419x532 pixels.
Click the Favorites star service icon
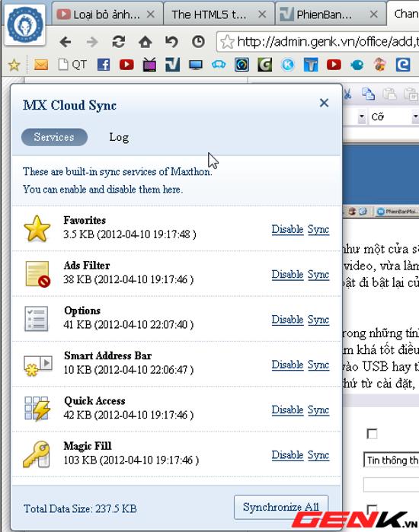[x=37, y=228]
